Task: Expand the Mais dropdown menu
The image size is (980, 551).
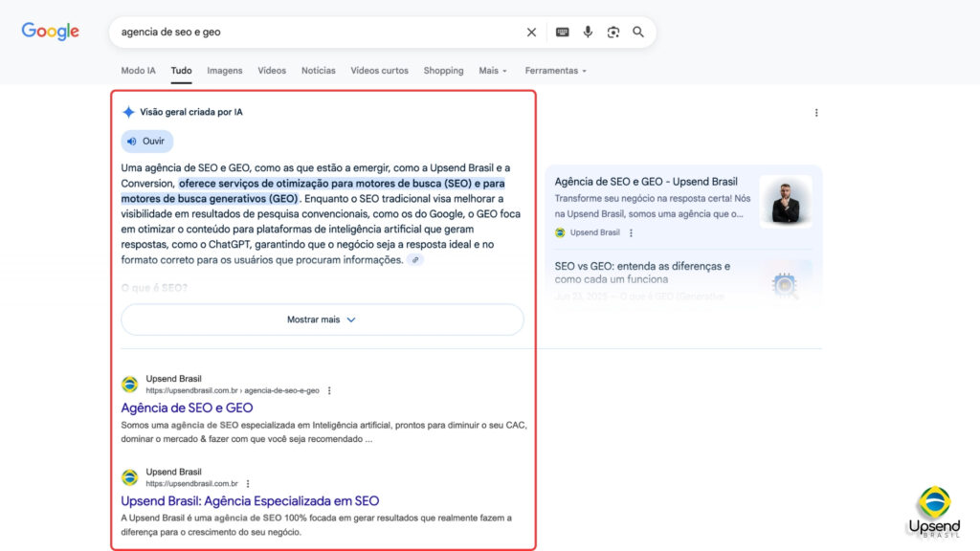Action: (493, 71)
